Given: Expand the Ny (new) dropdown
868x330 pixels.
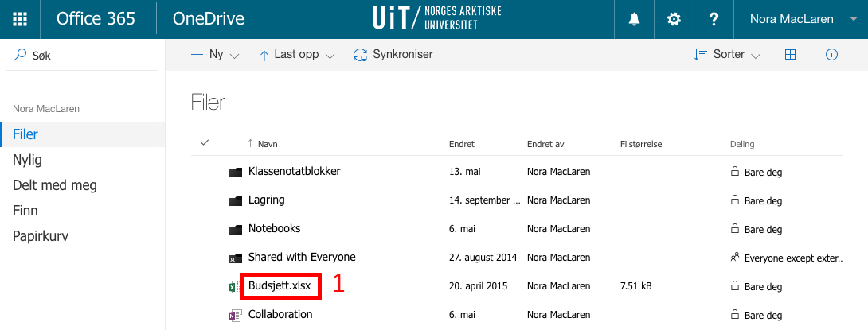Looking at the screenshot, I should click(x=215, y=55).
